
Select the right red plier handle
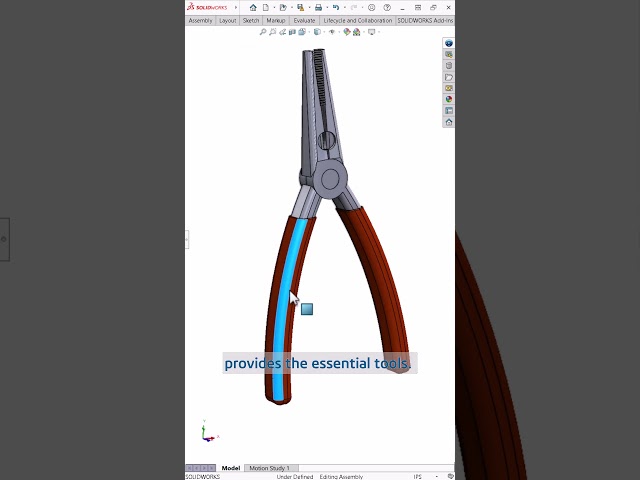(378, 286)
